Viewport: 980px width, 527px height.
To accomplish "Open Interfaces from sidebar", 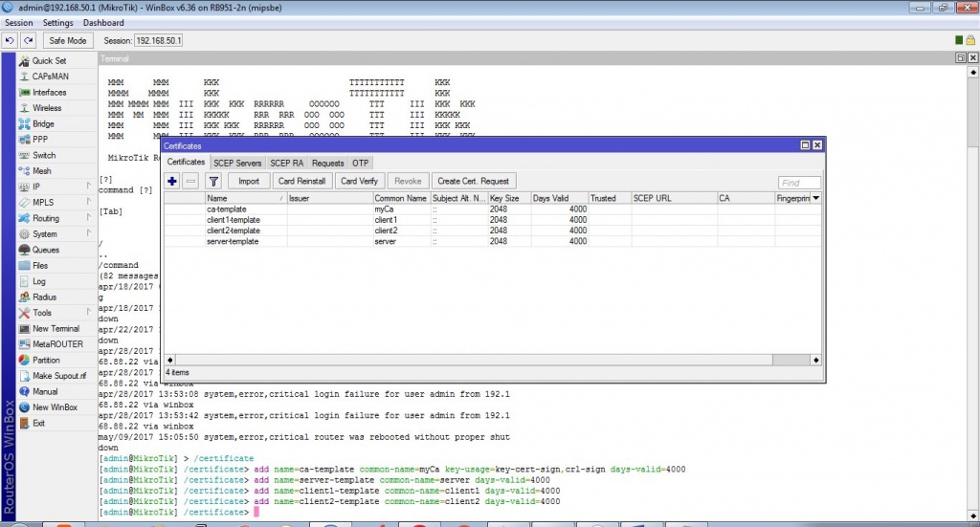I will tap(49, 93).
